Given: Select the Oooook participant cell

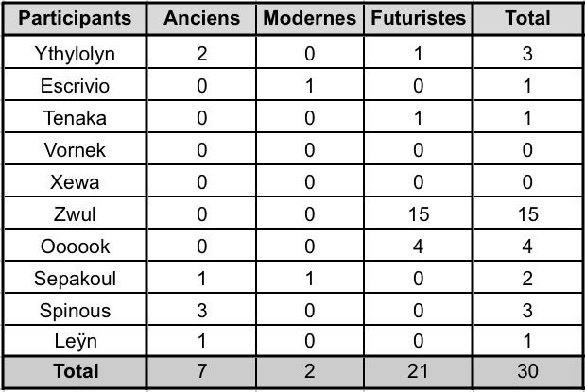Looking at the screenshot, I should pyautogui.click(x=76, y=247).
